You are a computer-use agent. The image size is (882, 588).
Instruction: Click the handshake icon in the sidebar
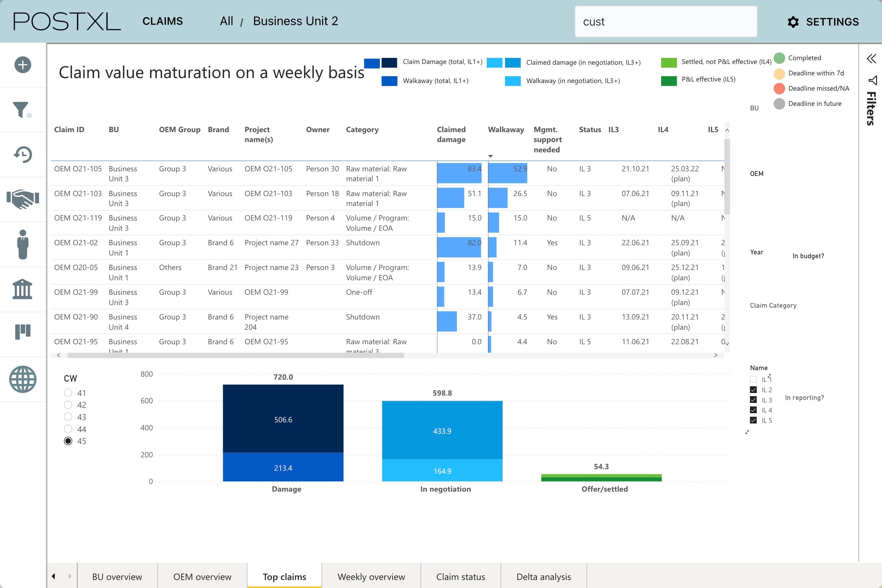22,199
